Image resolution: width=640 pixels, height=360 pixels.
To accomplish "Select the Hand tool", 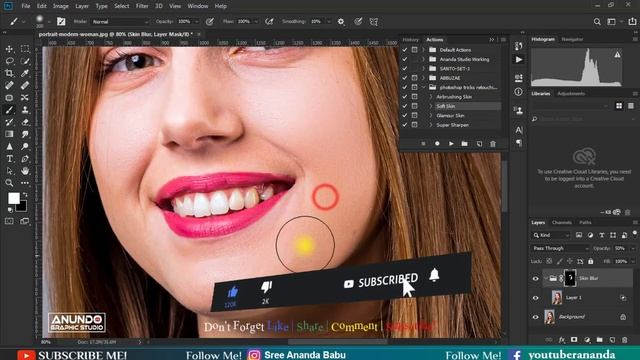I will pyautogui.click(x=25, y=171).
